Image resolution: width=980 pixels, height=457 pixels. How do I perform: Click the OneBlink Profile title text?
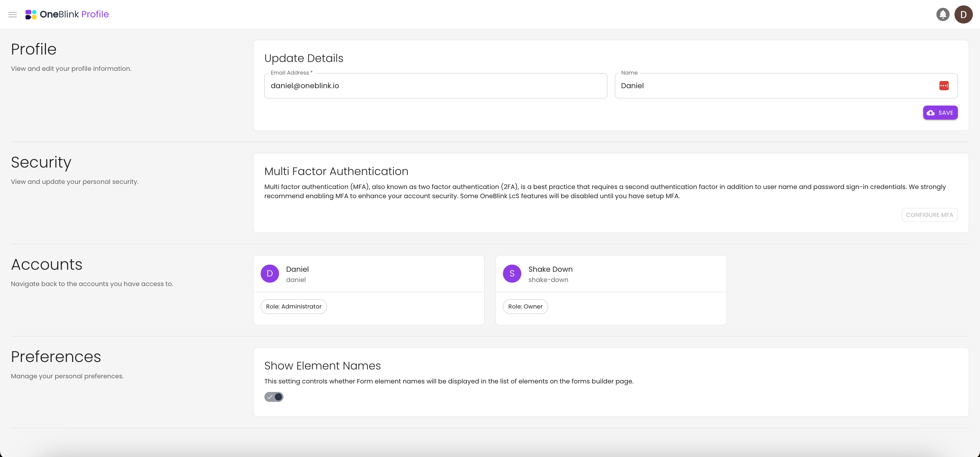click(74, 14)
